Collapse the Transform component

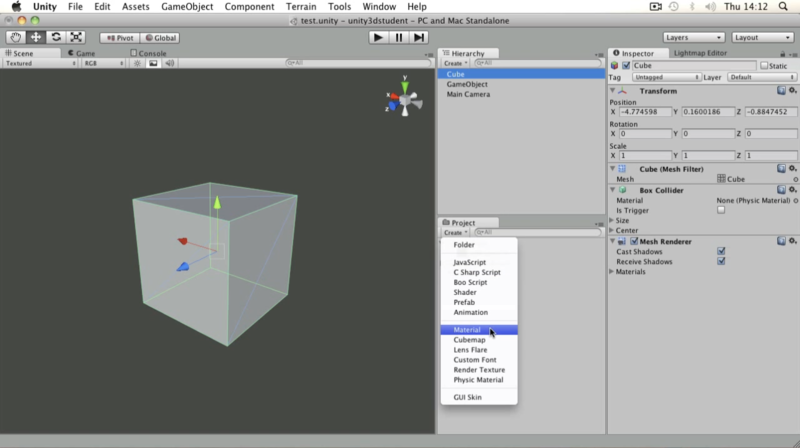612,90
